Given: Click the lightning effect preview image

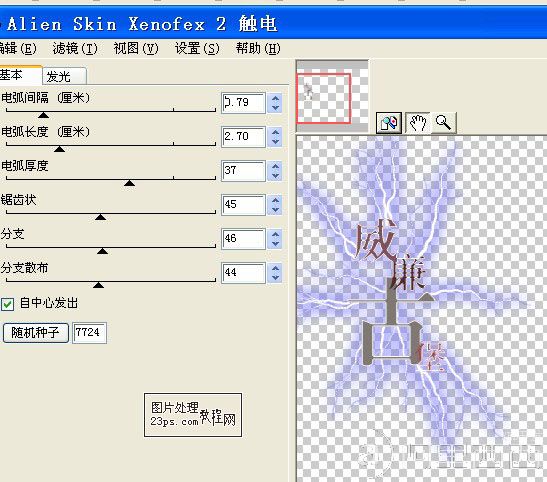Looking at the screenshot, I should click(x=421, y=308).
